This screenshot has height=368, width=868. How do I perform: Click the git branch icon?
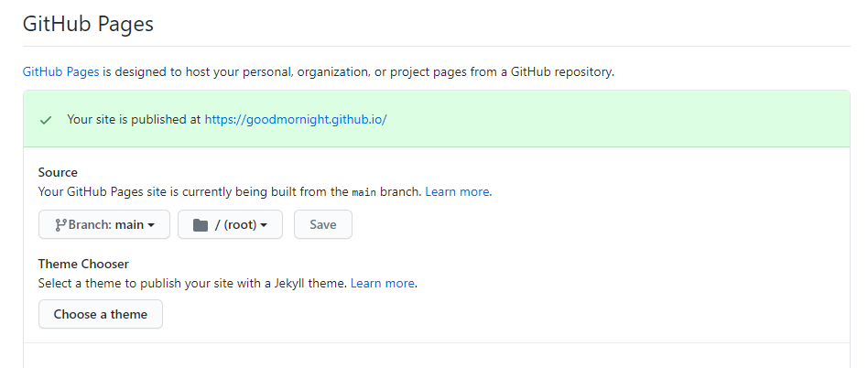click(x=60, y=224)
